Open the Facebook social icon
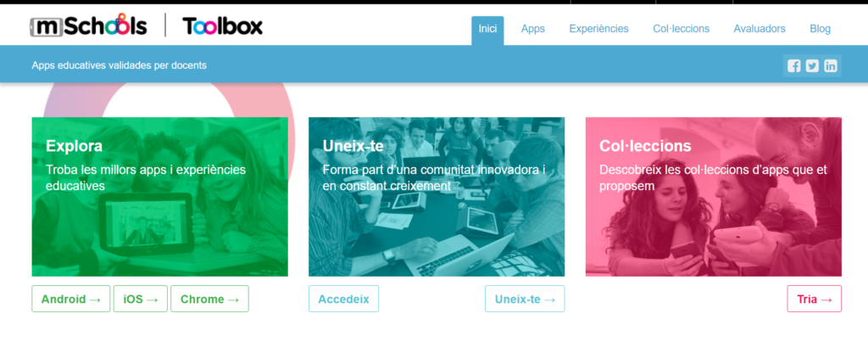This screenshot has height=342, width=868. point(793,66)
